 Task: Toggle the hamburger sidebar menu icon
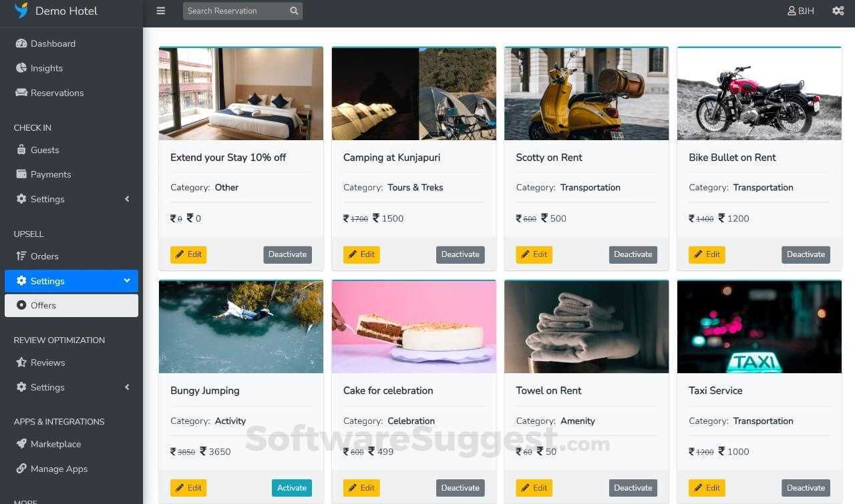(160, 11)
